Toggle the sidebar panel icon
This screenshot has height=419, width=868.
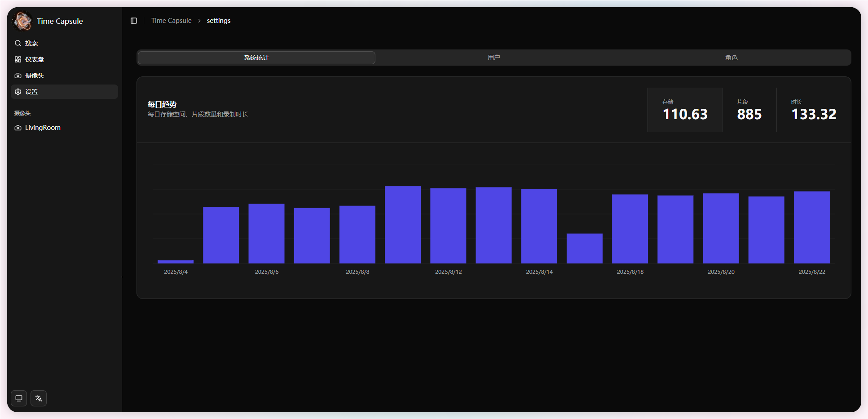pos(134,21)
